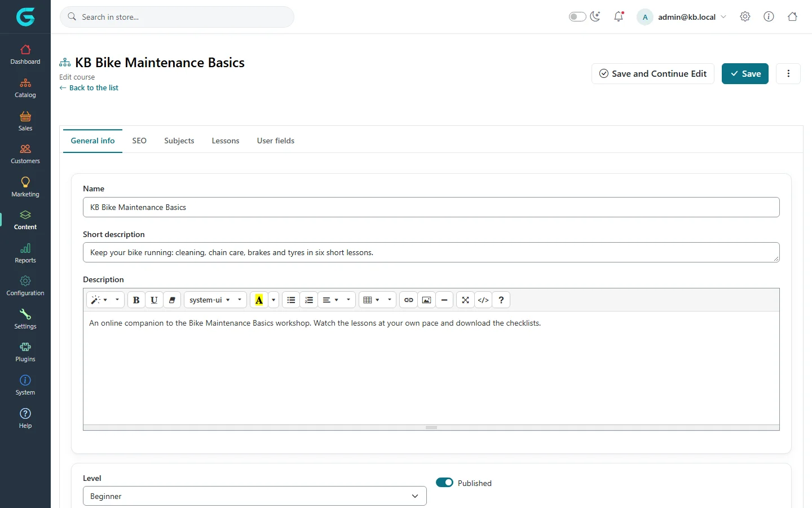812x508 pixels.
Task: Open the notifications bell
Action: tap(619, 17)
